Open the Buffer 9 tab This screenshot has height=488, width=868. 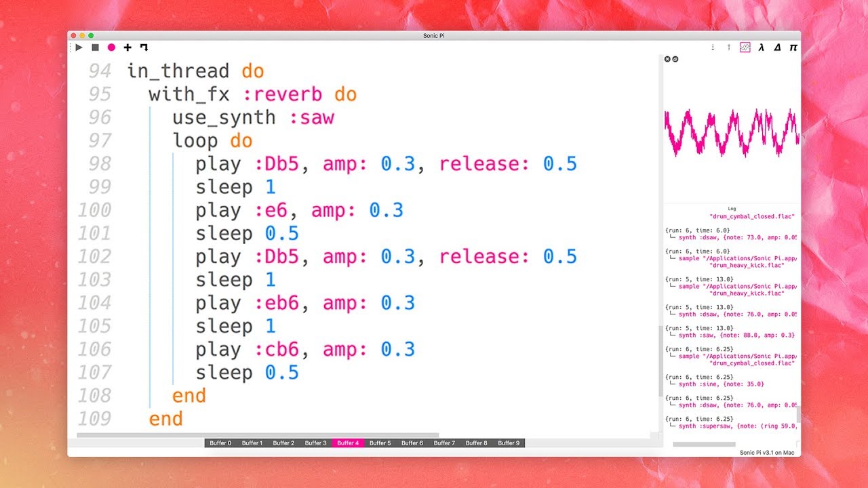(x=509, y=443)
